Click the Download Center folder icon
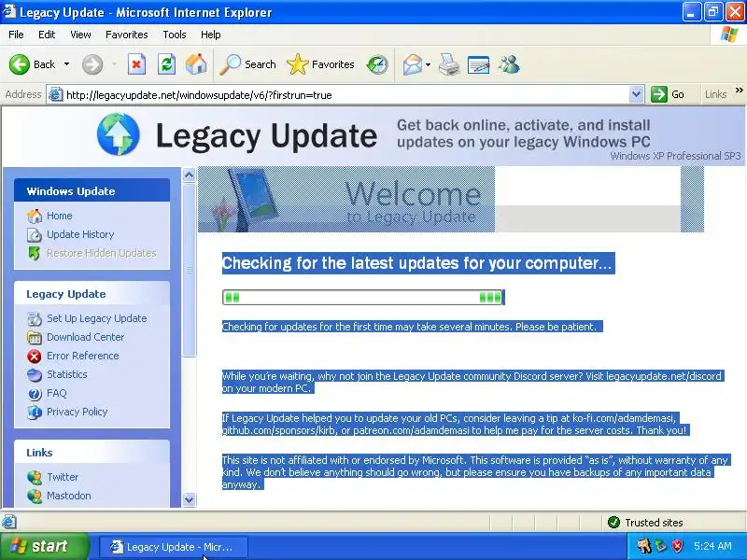This screenshot has width=747, height=560. [x=35, y=338]
